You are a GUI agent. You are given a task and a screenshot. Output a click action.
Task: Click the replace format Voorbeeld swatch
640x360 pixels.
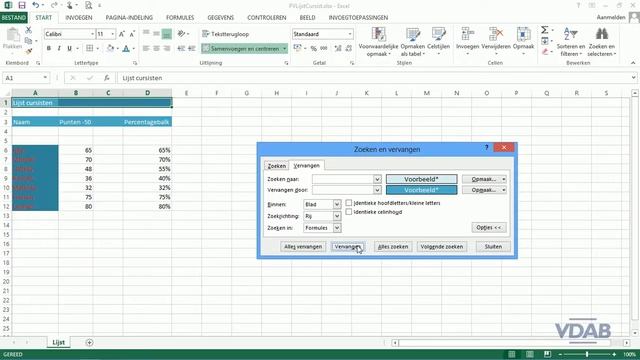tap(421, 190)
